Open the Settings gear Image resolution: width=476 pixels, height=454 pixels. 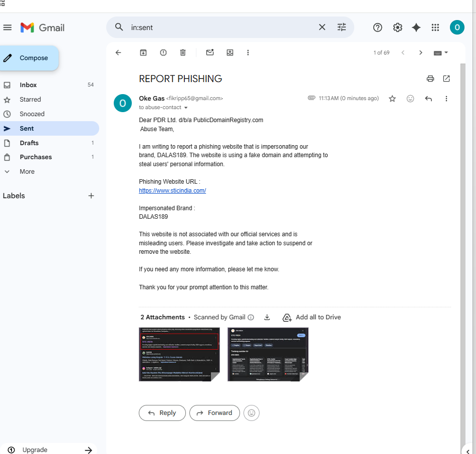pos(397,28)
